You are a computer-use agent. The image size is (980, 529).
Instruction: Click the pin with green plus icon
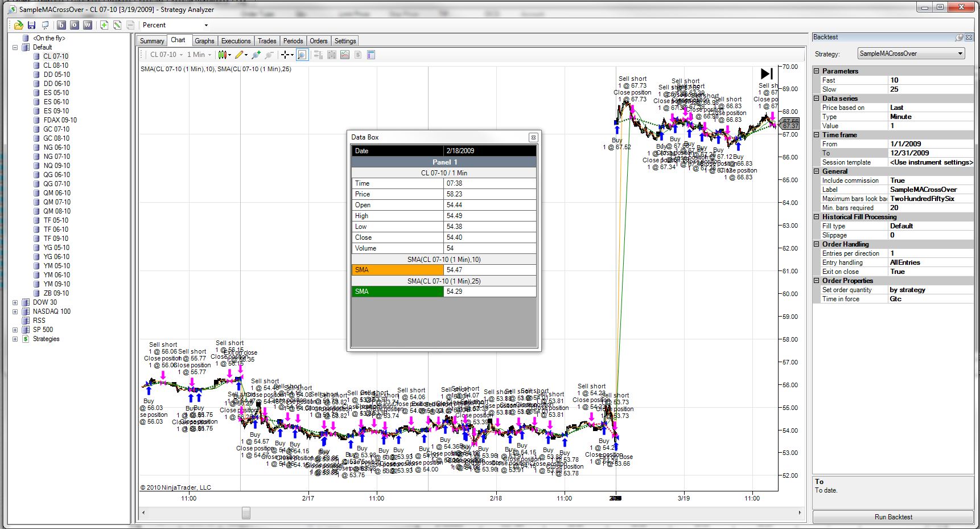[256, 55]
